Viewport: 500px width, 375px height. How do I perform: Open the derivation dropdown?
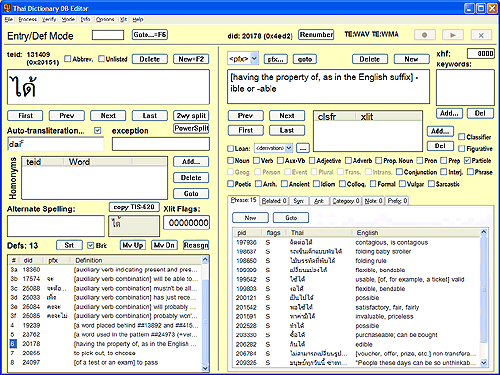[x=289, y=148]
